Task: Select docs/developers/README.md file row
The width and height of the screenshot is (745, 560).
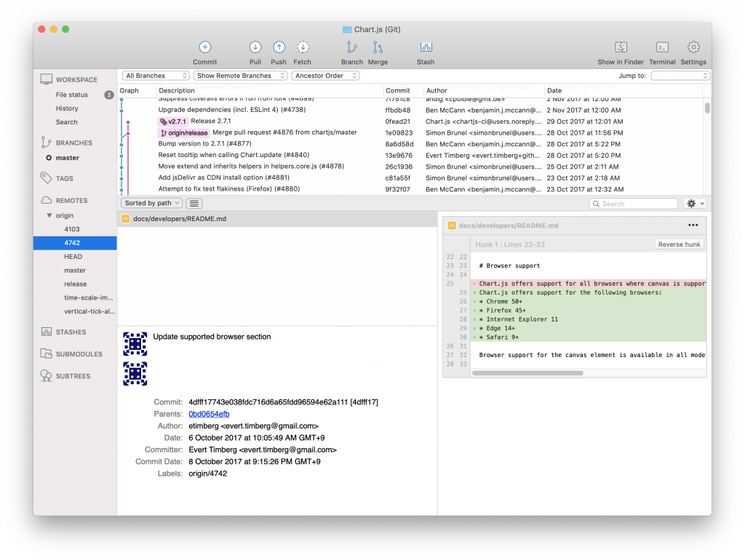Action: point(277,218)
